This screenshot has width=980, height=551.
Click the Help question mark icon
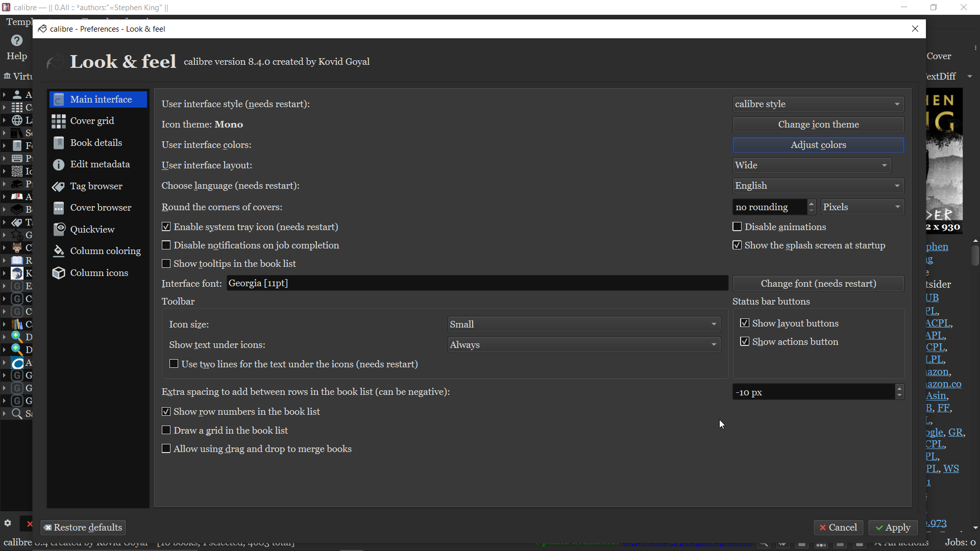click(17, 41)
